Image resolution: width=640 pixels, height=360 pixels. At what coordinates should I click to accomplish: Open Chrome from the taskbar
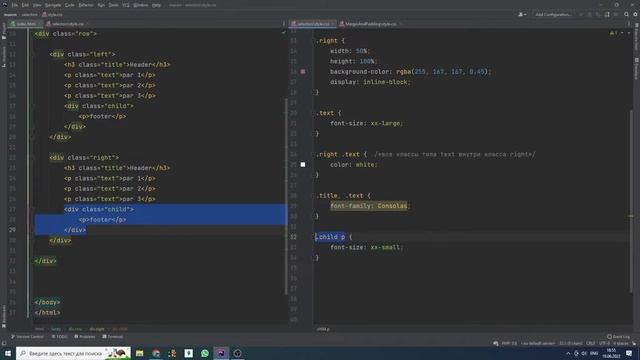coord(156,353)
